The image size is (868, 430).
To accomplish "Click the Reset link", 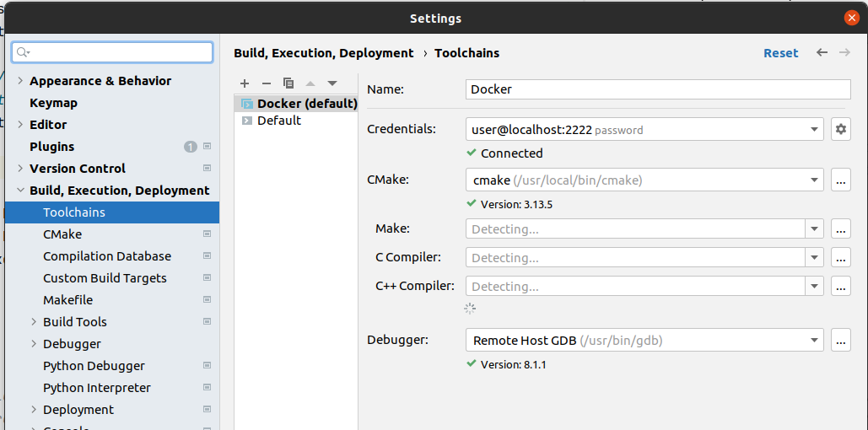I will (x=780, y=53).
